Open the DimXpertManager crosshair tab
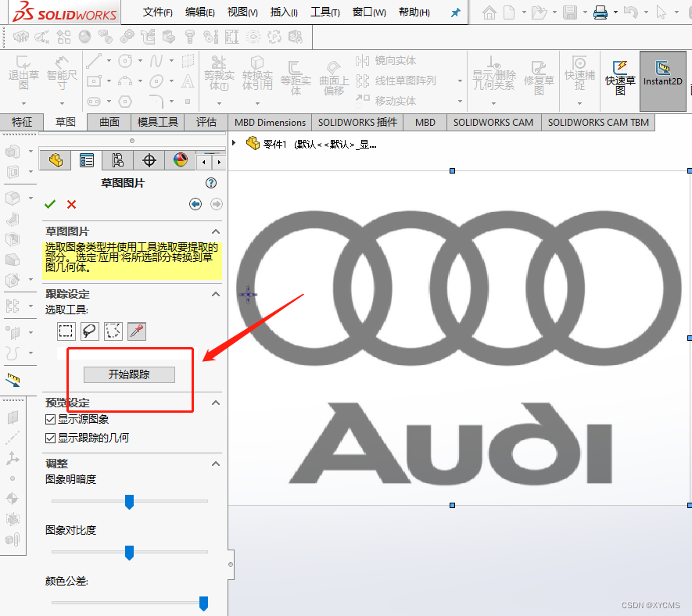The width and height of the screenshot is (692, 616). coord(149,160)
